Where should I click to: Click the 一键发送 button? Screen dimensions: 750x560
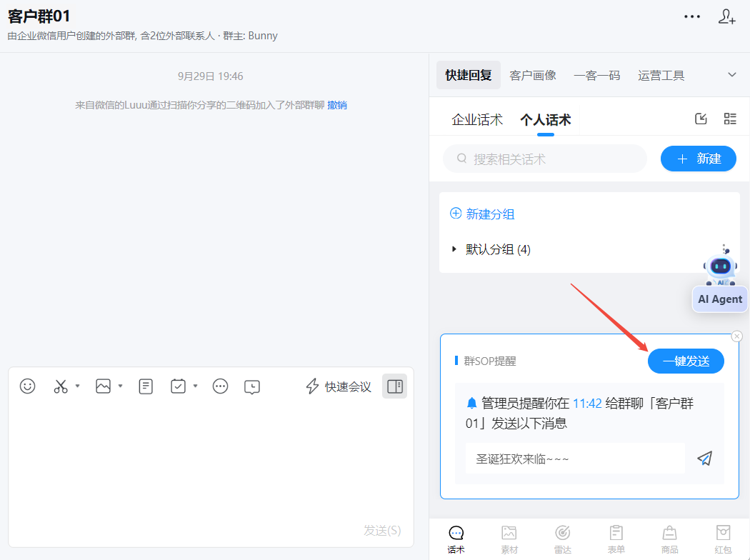point(686,361)
